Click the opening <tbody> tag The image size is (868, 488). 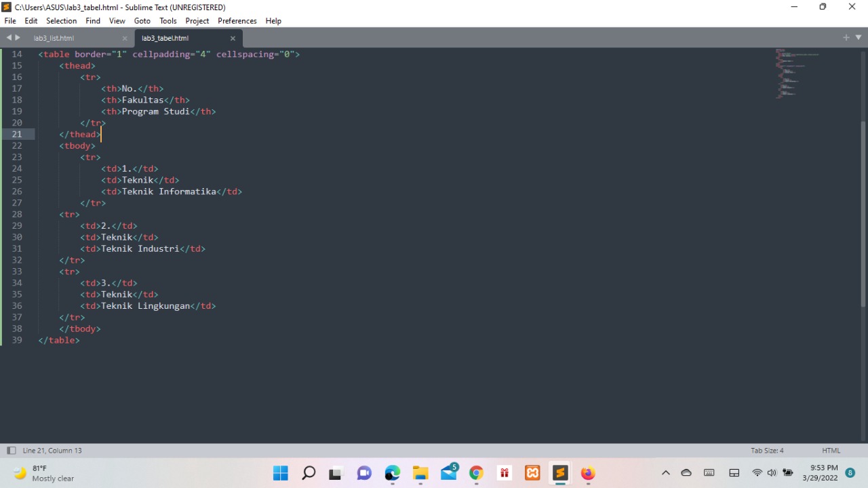click(77, 146)
